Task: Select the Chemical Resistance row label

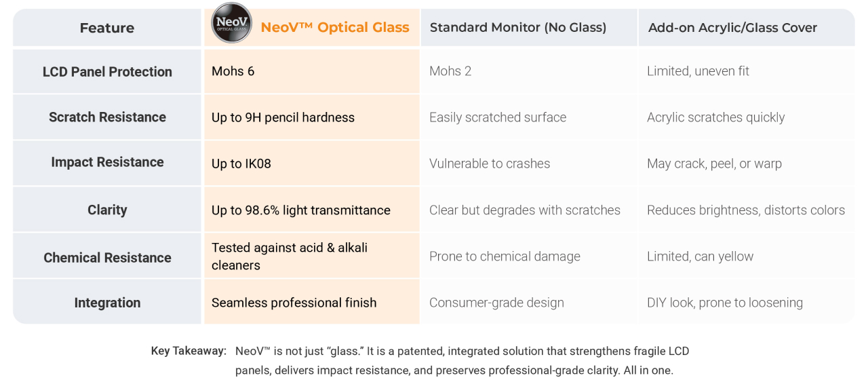Action: (x=107, y=258)
